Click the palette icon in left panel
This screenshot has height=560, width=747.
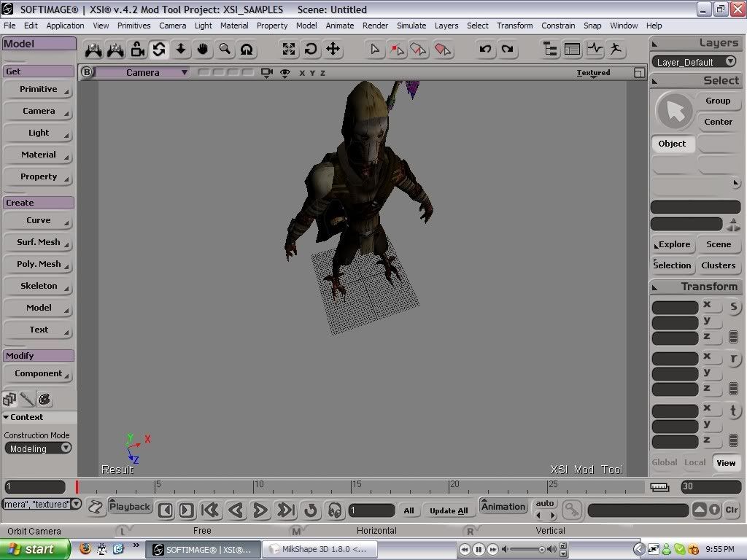(x=44, y=399)
